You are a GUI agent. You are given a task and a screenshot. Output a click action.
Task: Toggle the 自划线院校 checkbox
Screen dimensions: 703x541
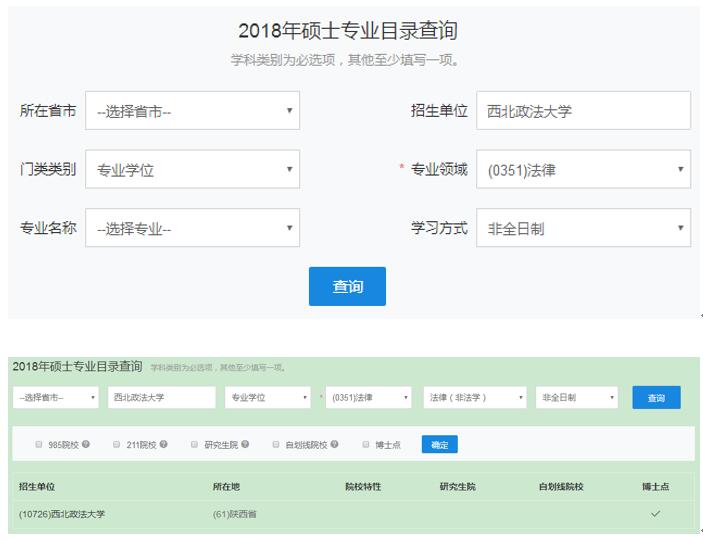pos(276,444)
